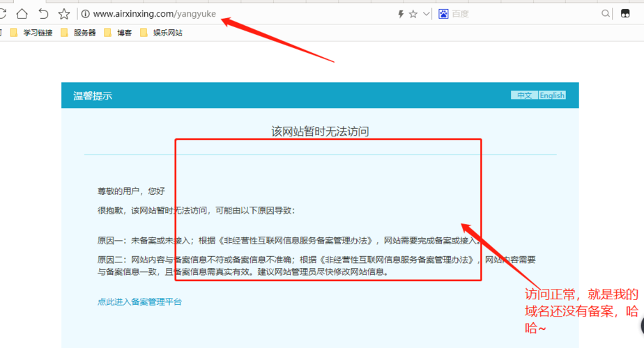The height and width of the screenshot is (348, 644).
Task: Switch page language to 中文
Action: click(x=524, y=95)
